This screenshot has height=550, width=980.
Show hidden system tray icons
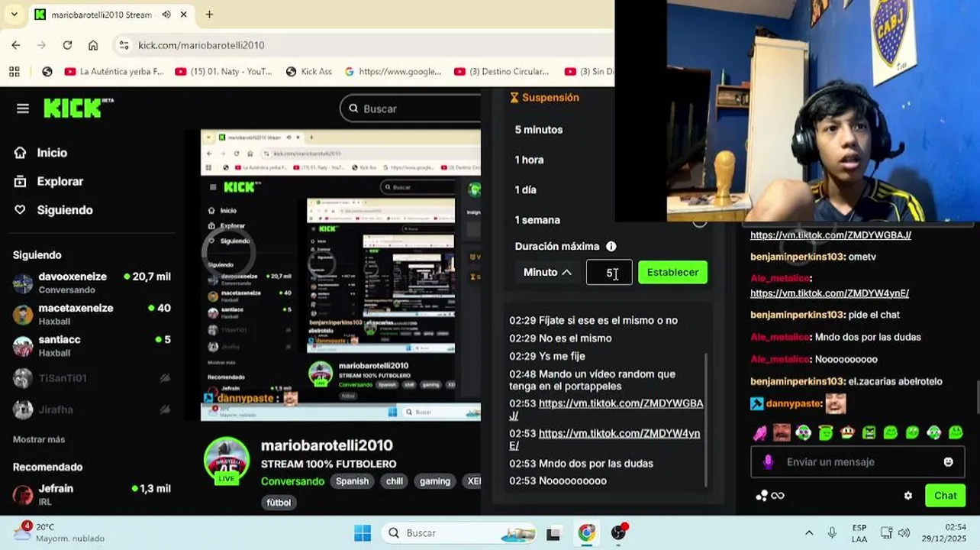tap(809, 532)
